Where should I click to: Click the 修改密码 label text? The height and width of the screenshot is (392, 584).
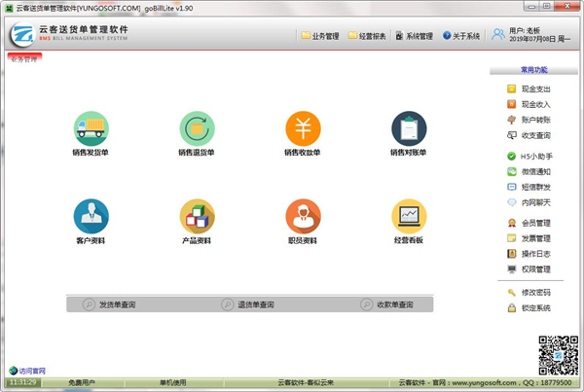click(x=535, y=293)
